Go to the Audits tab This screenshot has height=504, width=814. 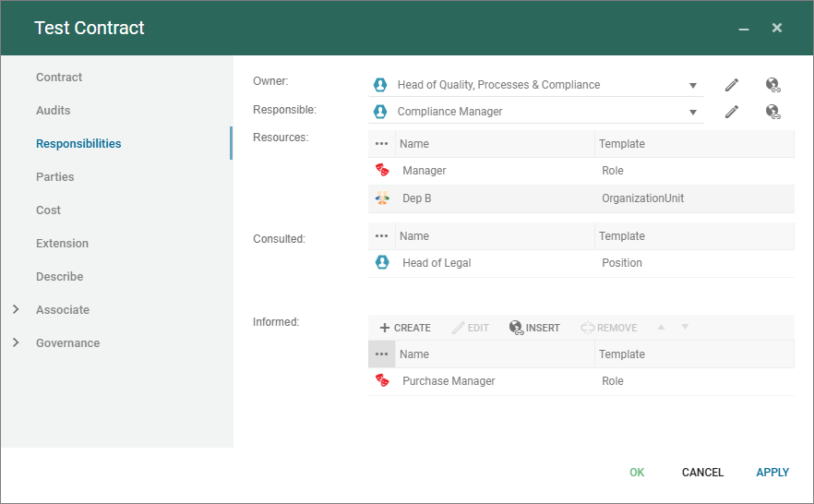tap(54, 111)
